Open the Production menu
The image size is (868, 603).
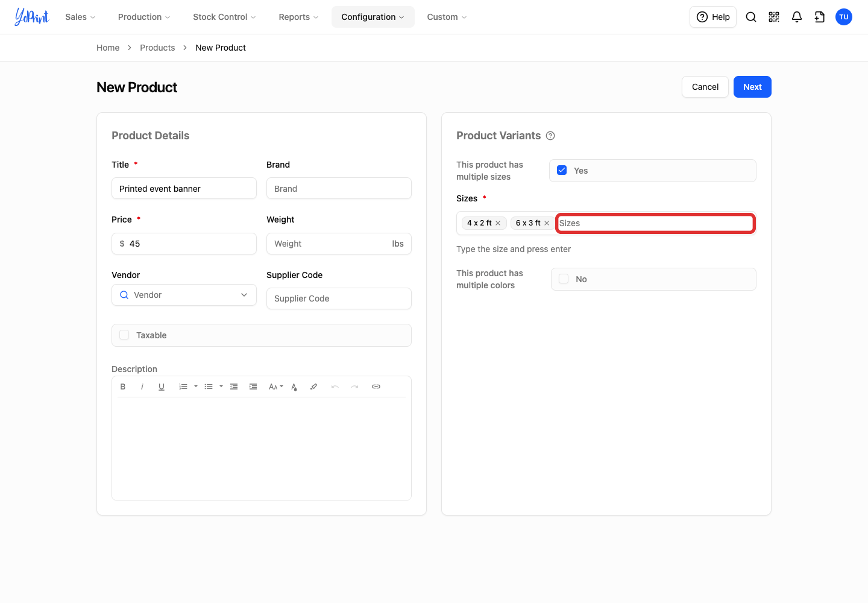tap(144, 17)
